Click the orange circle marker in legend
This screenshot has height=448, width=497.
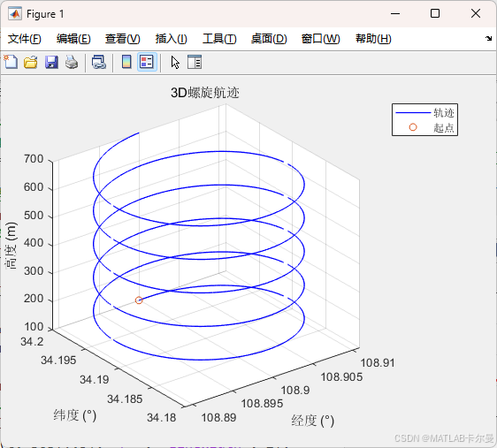[413, 127]
